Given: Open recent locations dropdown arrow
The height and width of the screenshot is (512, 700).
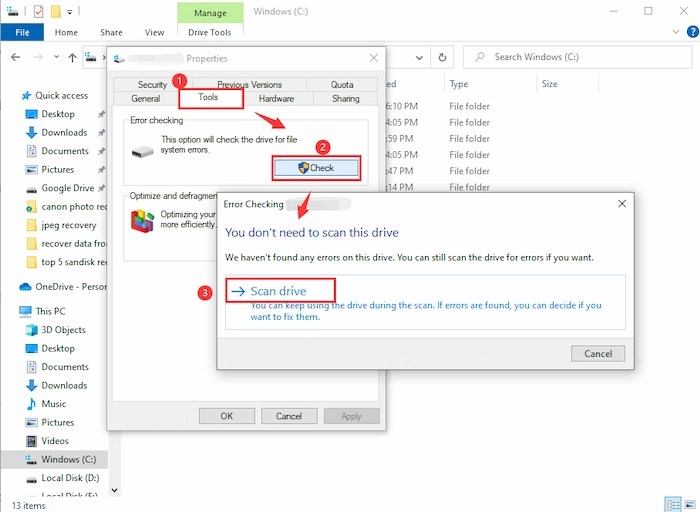Looking at the screenshot, I should click(56, 57).
